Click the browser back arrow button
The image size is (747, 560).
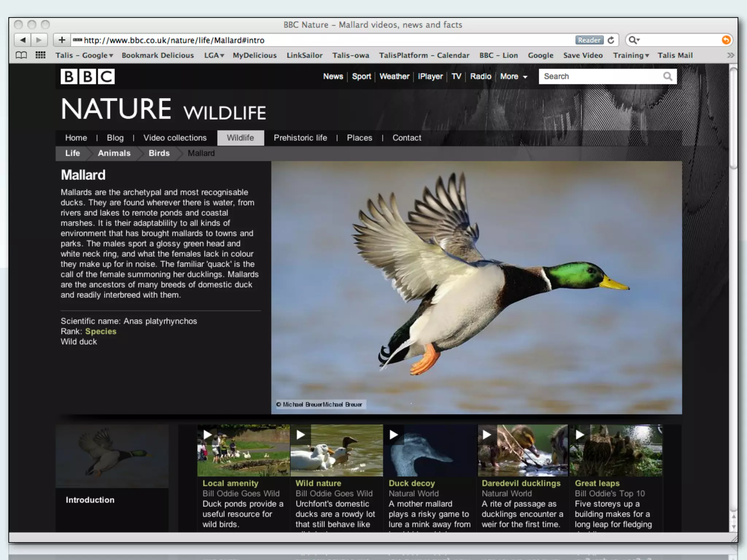[x=23, y=40]
